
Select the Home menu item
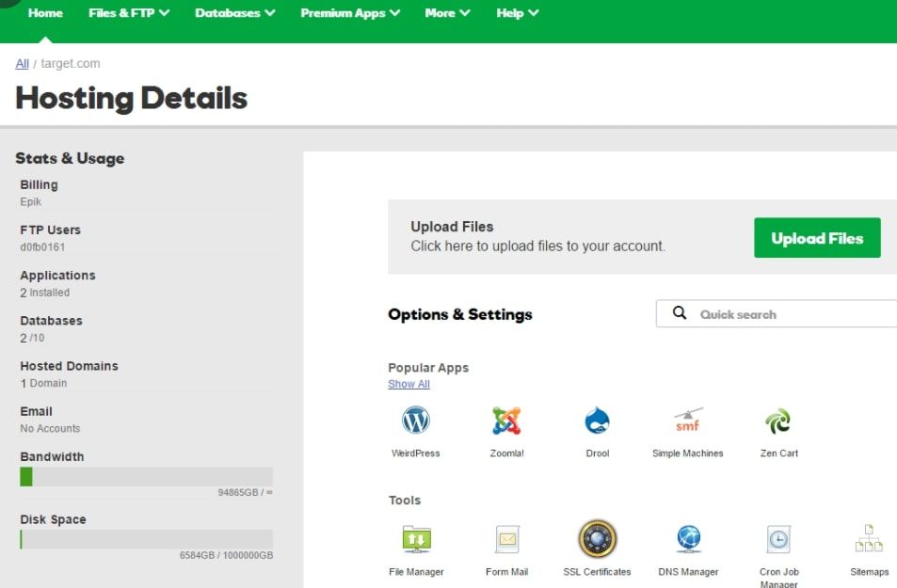(x=45, y=13)
